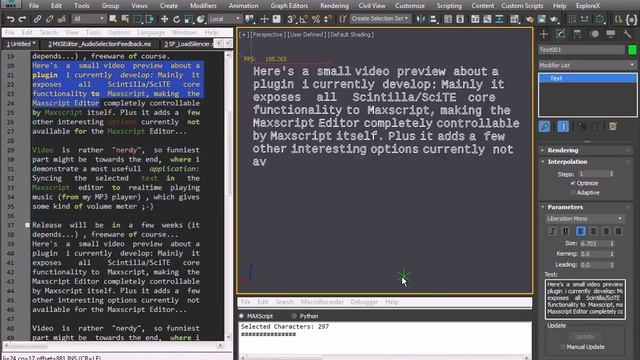The height and width of the screenshot is (360, 640).
Task: Open the Utilities wrench panel tab
Action: (x=627, y=34)
